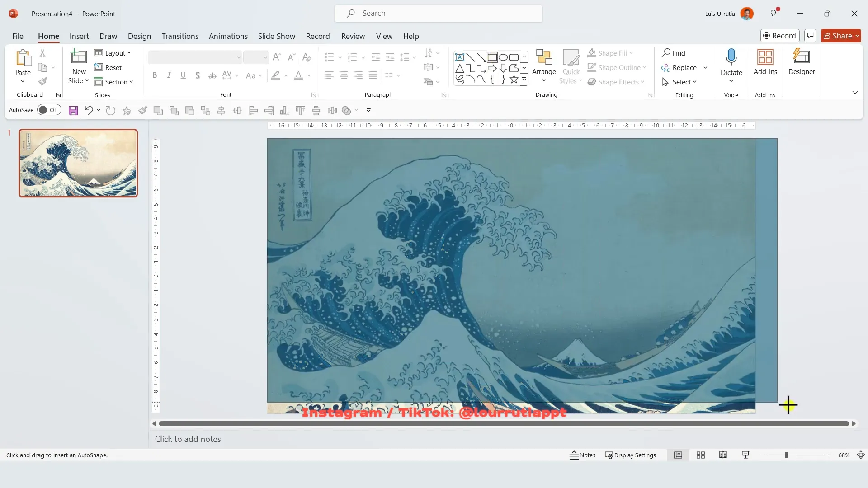Image resolution: width=868 pixels, height=488 pixels.
Task: Click the Redo icon in Quick Access toolbar
Action: tap(111, 110)
